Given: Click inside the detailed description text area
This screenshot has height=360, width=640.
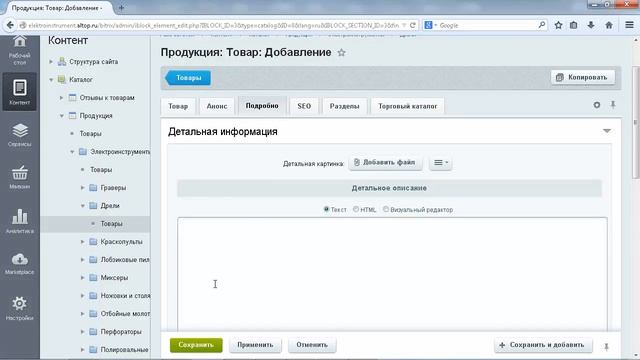Looking at the screenshot, I should (x=392, y=274).
